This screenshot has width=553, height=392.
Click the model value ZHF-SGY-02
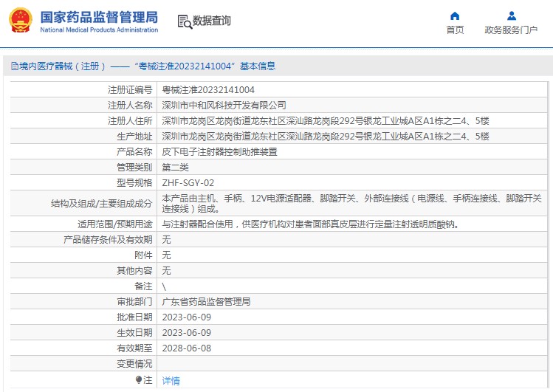[188, 183]
